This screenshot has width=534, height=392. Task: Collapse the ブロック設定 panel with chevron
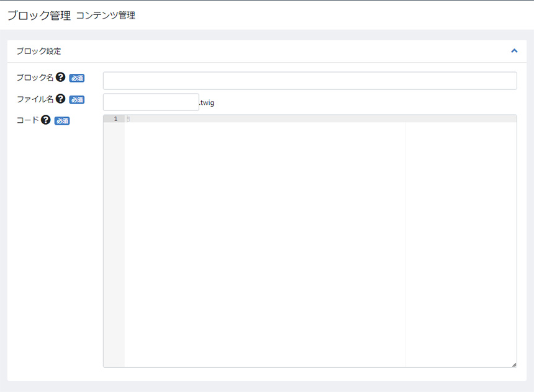coord(514,51)
